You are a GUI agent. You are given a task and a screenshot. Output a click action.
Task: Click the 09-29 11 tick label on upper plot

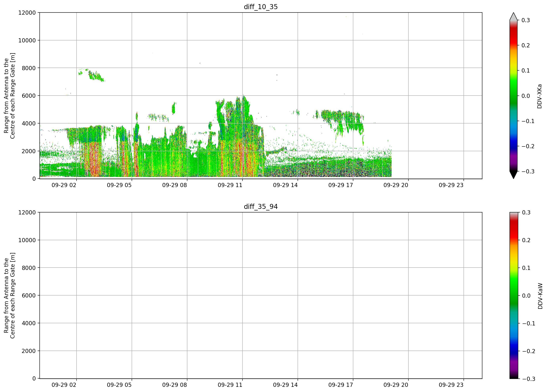click(x=230, y=185)
